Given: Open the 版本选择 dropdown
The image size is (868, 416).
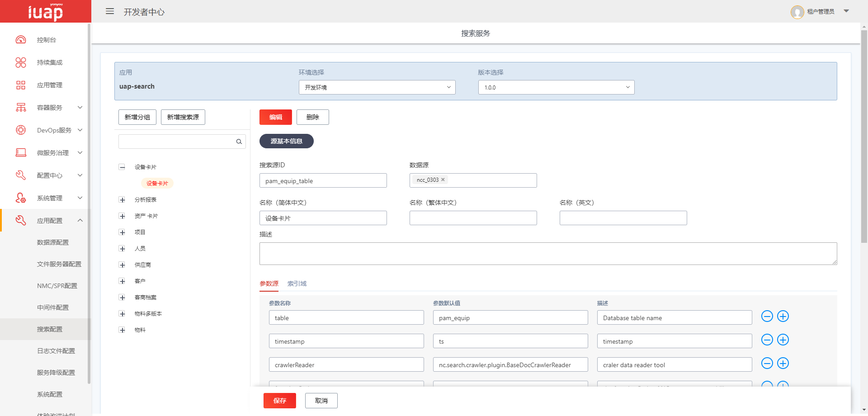Looking at the screenshot, I should click(557, 87).
